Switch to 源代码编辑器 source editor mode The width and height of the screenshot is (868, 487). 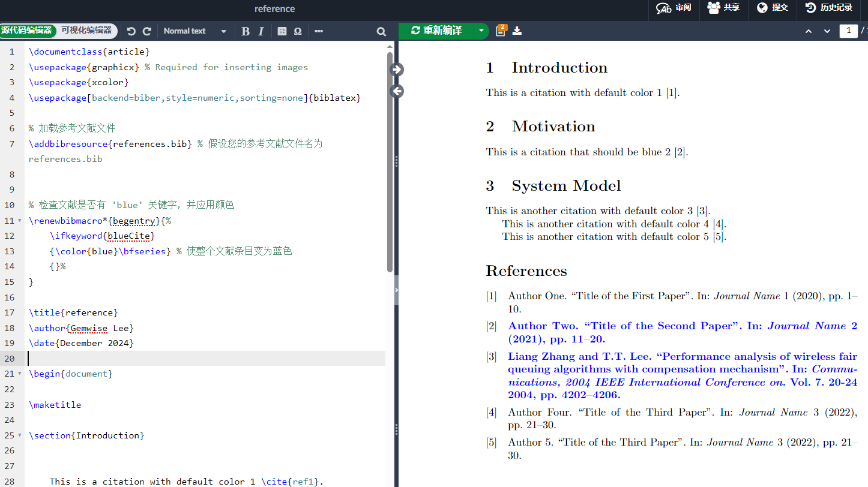tap(27, 30)
